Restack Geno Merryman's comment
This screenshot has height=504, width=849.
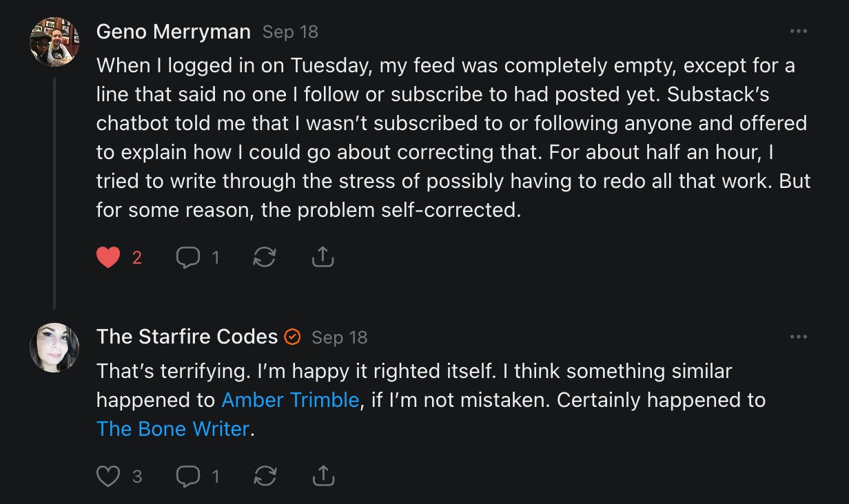pyautogui.click(x=265, y=258)
